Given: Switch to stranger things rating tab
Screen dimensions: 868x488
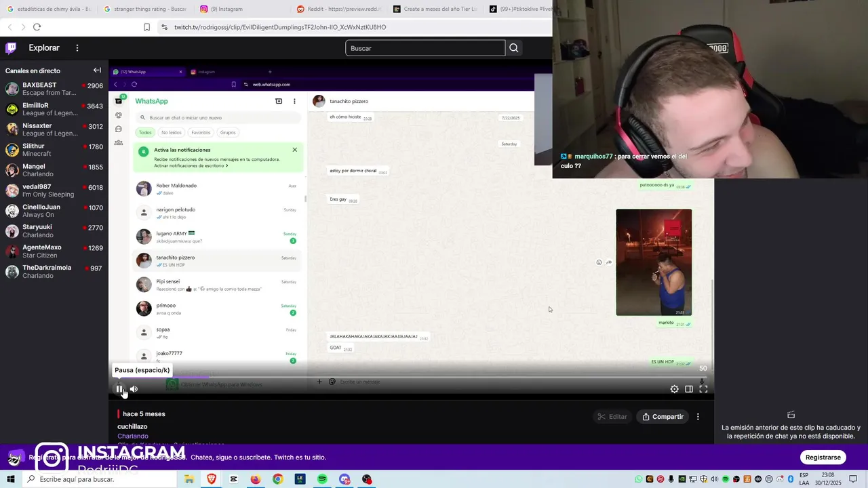Looking at the screenshot, I should pos(146,9).
